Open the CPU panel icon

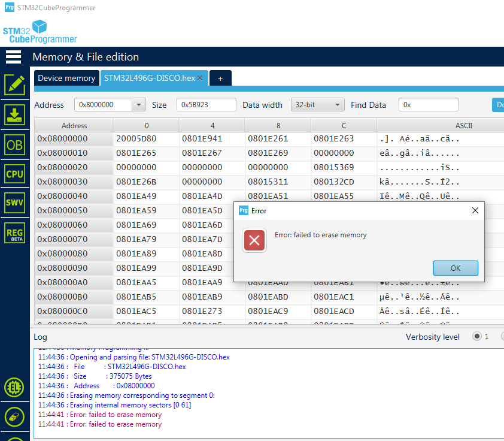click(x=15, y=174)
